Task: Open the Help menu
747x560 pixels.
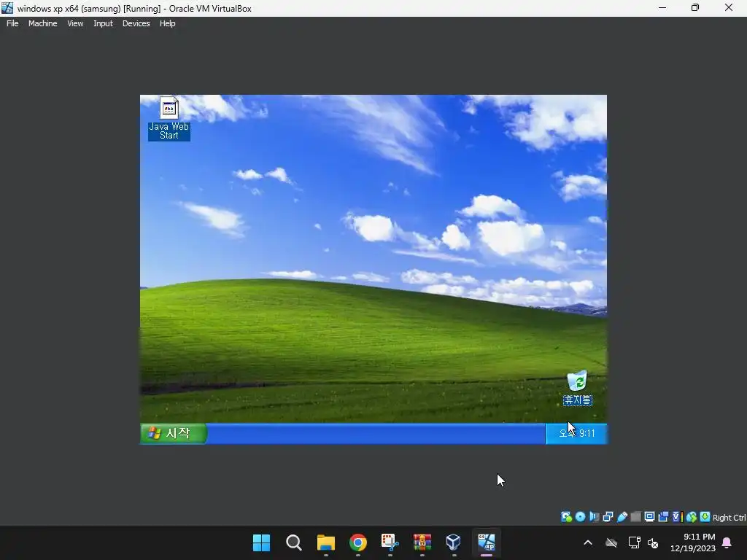Action: [x=167, y=23]
